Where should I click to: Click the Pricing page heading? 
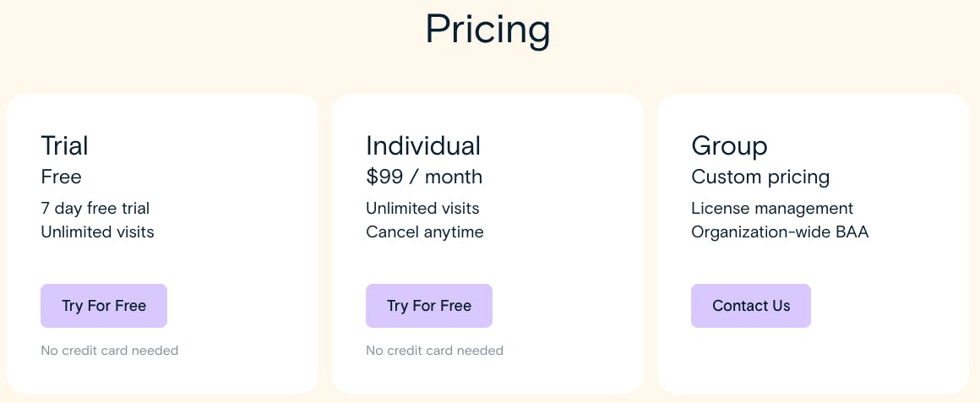[x=488, y=30]
